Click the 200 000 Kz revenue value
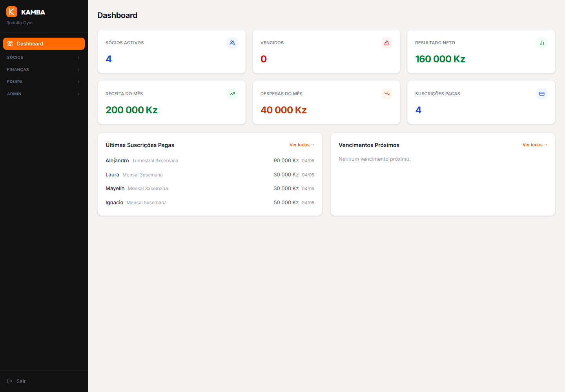 tap(131, 110)
